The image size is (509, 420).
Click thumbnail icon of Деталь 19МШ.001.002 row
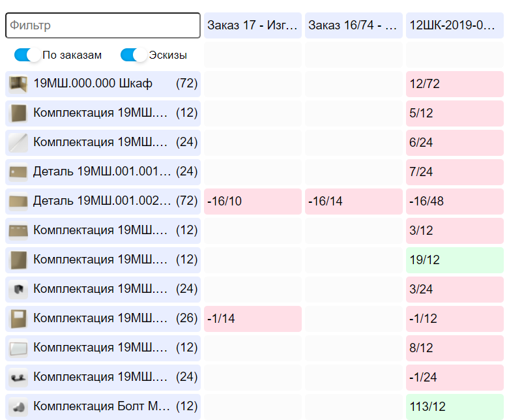pos(18,202)
